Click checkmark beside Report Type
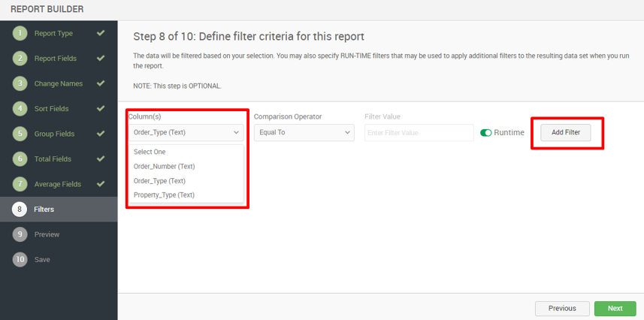 click(101, 33)
